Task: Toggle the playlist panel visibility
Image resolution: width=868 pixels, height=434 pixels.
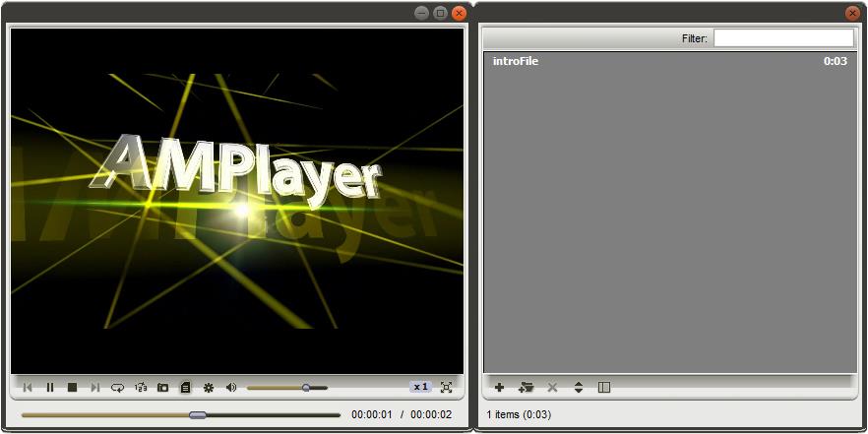Action: [185, 388]
